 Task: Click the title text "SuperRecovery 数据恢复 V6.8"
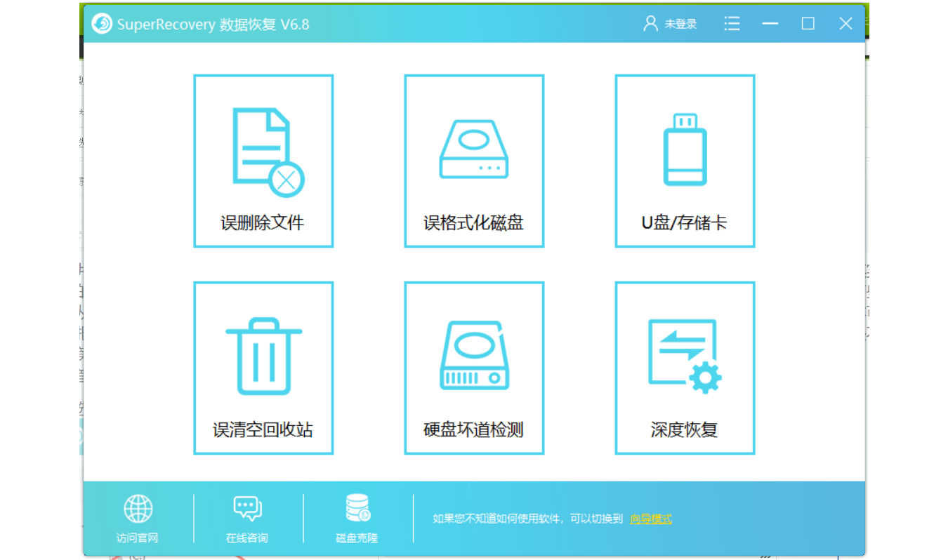point(213,25)
